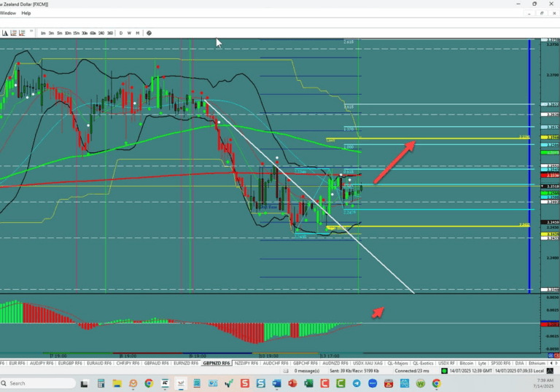Open the green C Camtasia icon in taskbar

341,383
